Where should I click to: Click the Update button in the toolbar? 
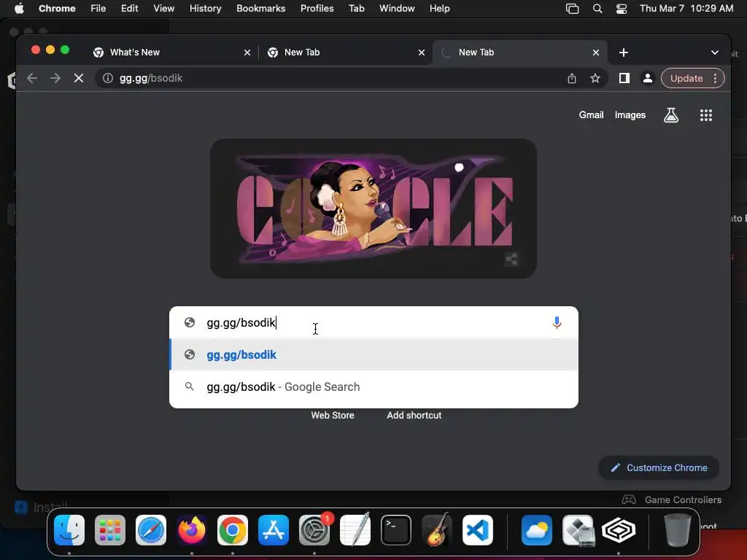tap(686, 78)
